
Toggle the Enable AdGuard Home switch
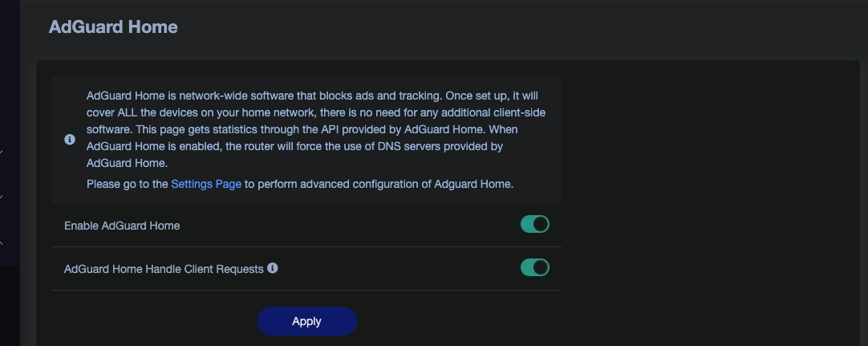pyautogui.click(x=535, y=225)
